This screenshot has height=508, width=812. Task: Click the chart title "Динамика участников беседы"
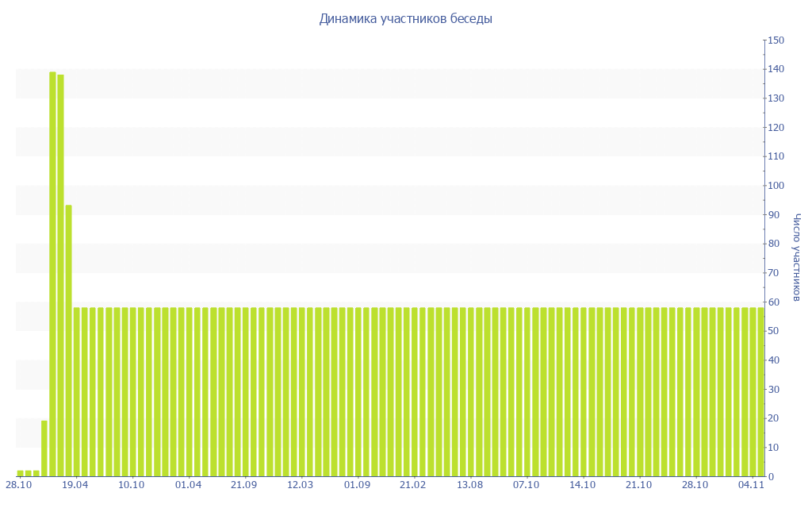[405, 19]
